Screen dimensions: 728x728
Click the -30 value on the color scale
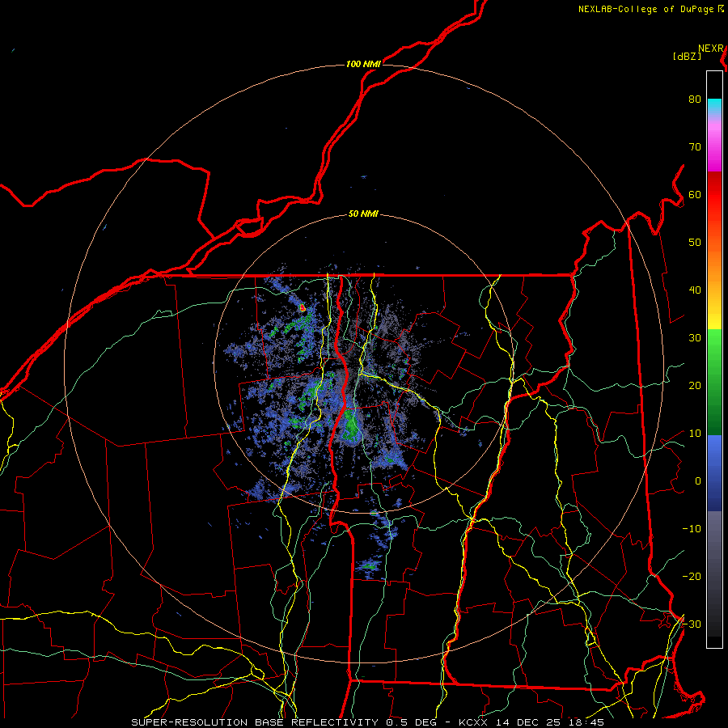pyautogui.click(x=692, y=624)
